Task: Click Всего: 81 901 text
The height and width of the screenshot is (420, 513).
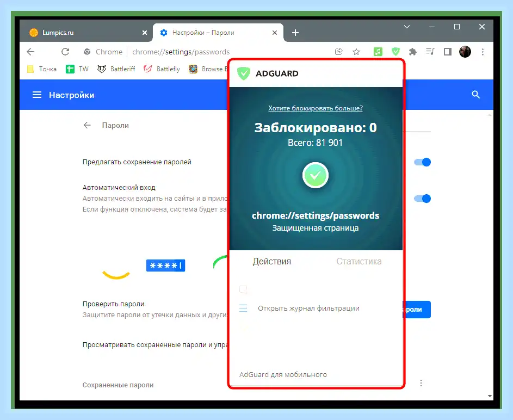Action: click(x=315, y=143)
